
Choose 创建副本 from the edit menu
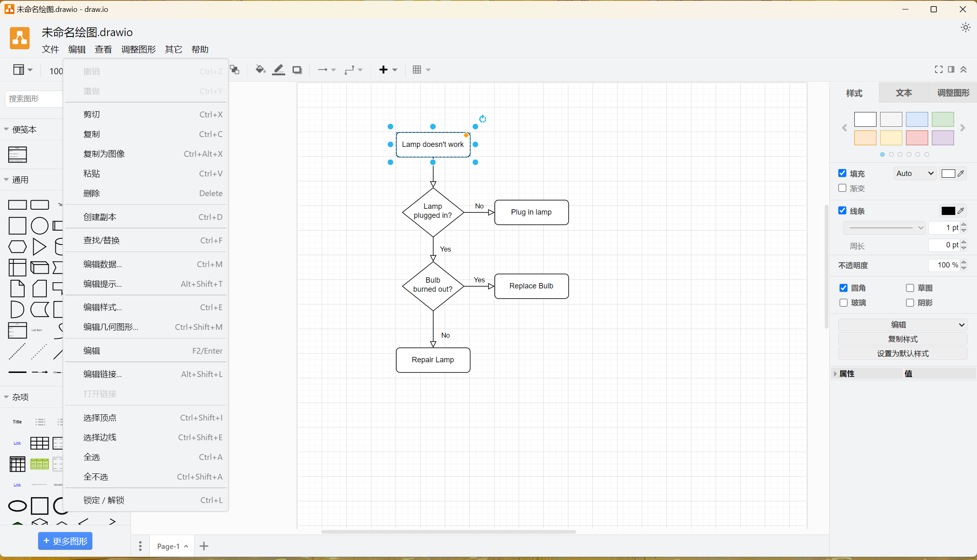[100, 217]
